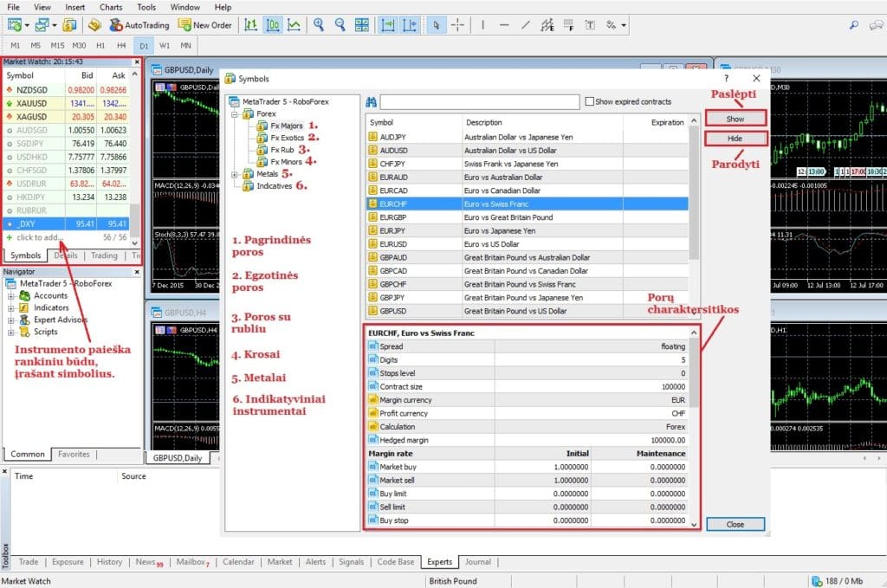
Task: Select the M15 timeframe
Action: (x=57, y=45)
